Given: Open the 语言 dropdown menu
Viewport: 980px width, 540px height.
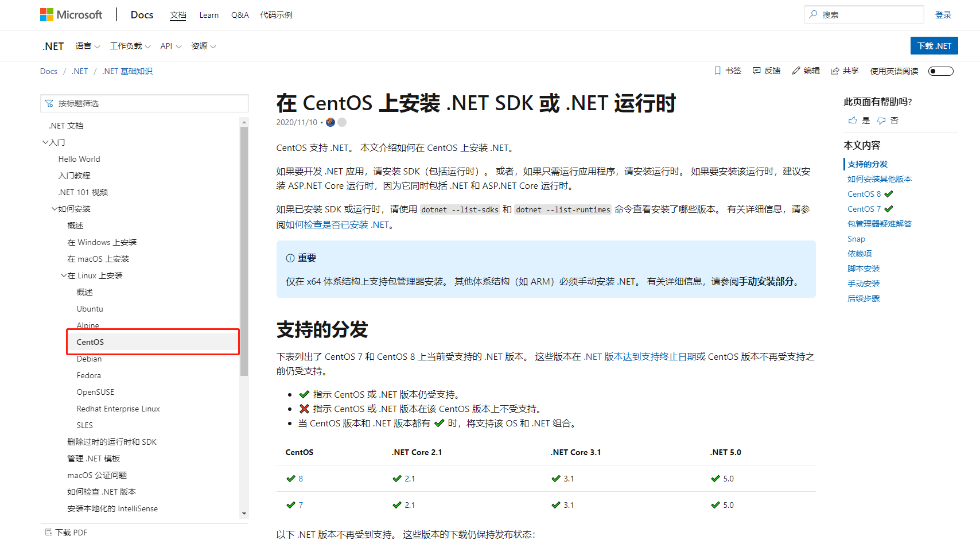Looking at the screenshot, I should tap(87, 46).
